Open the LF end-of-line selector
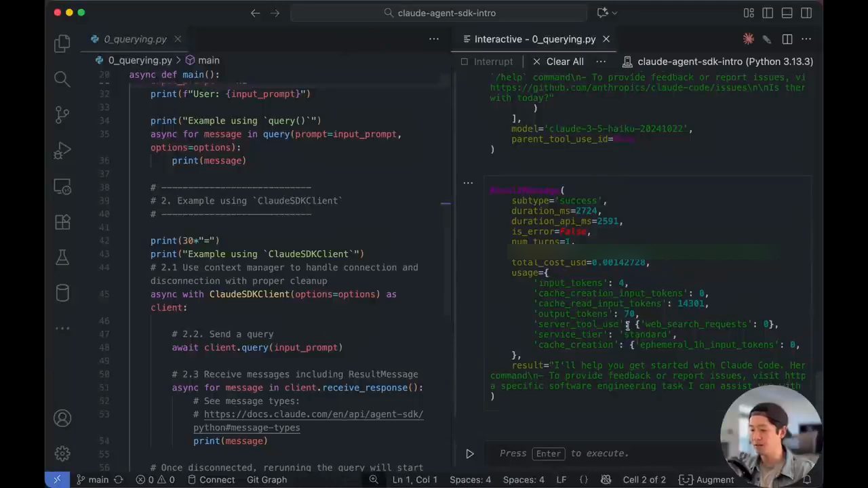 (x=561, y=480)
